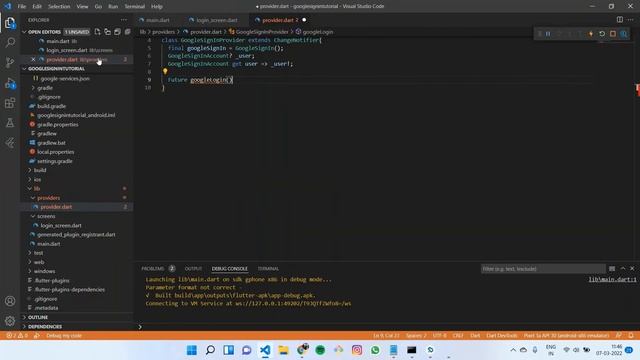Click split editor right icon
The height and width of the screenshot is (360, 640).
click(620, 20)
